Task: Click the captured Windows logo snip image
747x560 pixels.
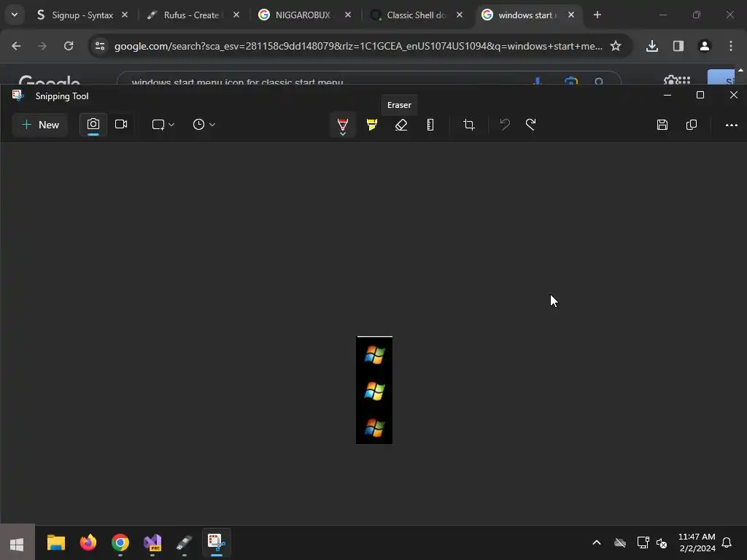Action: (x=374, y=390)
